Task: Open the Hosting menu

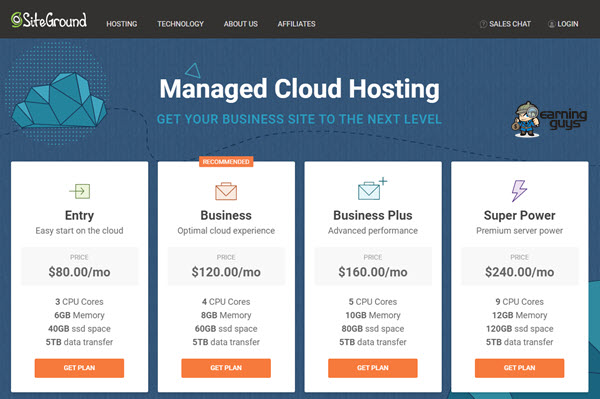Action: (x=122, y=24)
